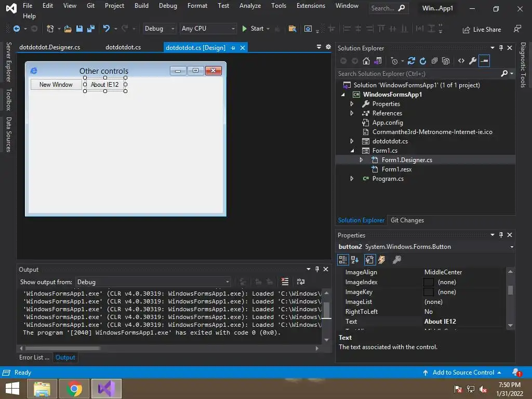
Task: Open the Debug menu
Action: (168, 5)
